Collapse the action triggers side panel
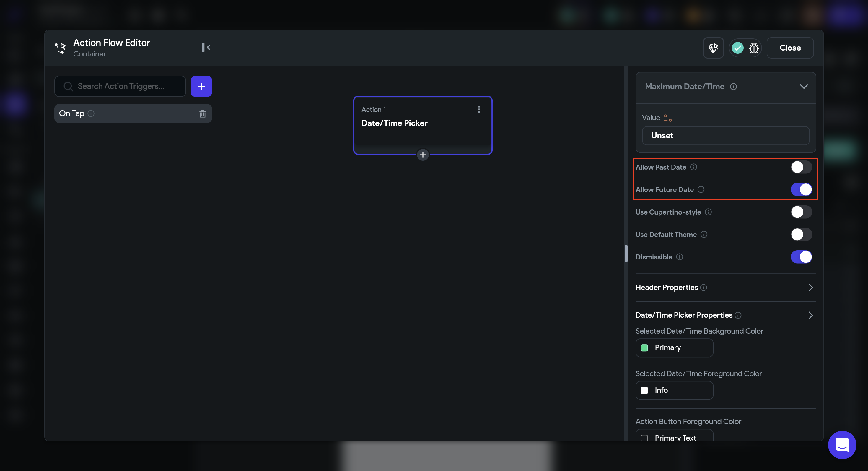This screenshot has height=471, width=868. click(206, 48)
